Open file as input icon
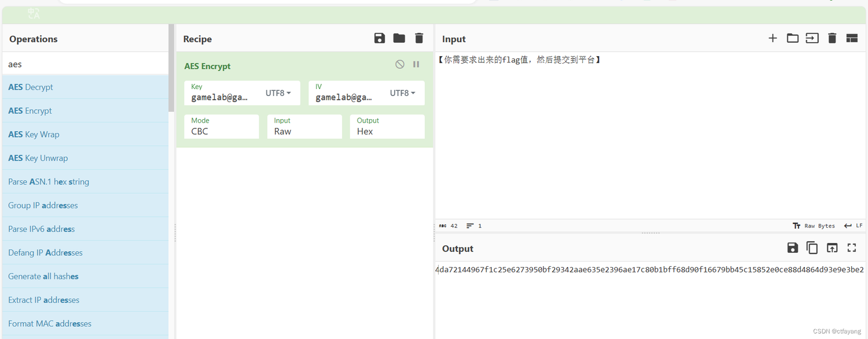The image size is (868, 339). click(x=812, y=38)
